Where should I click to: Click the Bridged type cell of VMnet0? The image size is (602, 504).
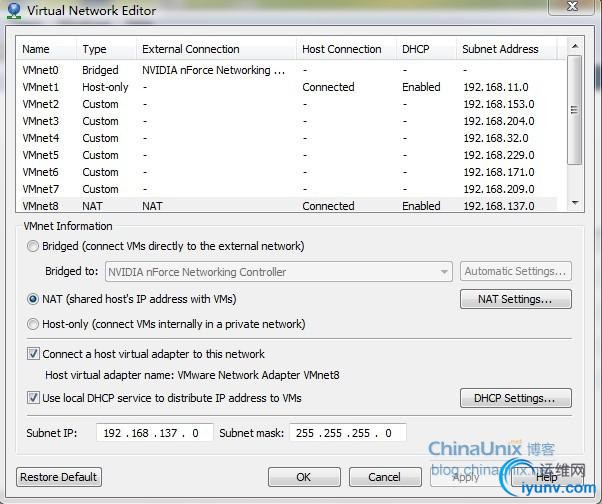point(100,70)
